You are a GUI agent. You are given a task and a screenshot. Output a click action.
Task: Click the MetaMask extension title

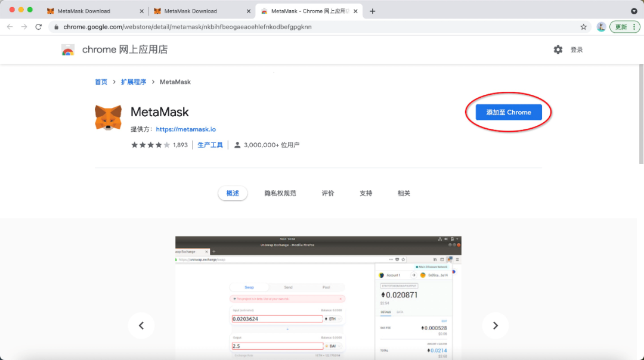[x=159, y=112]
